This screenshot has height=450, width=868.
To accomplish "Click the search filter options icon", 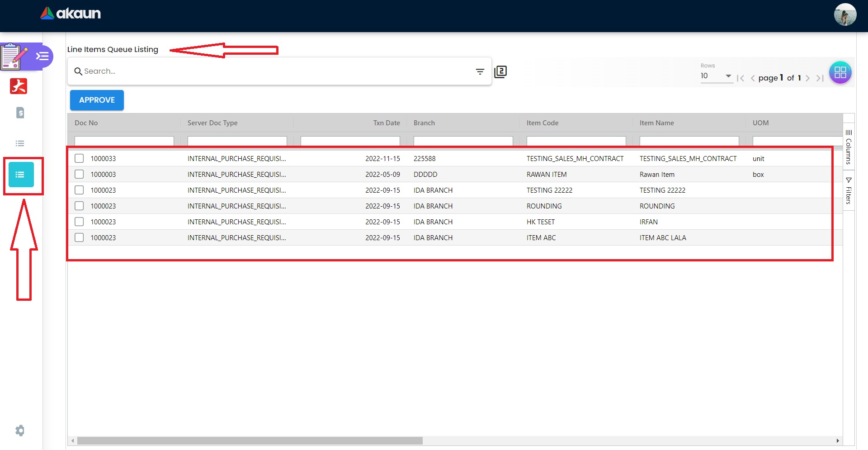I will [x=480, y=71].
